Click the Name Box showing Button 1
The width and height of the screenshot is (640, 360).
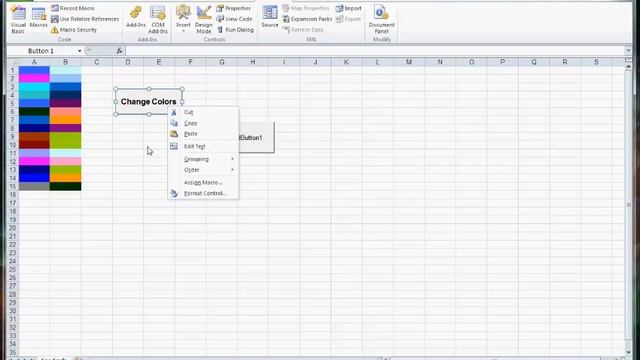coord(41,51)
